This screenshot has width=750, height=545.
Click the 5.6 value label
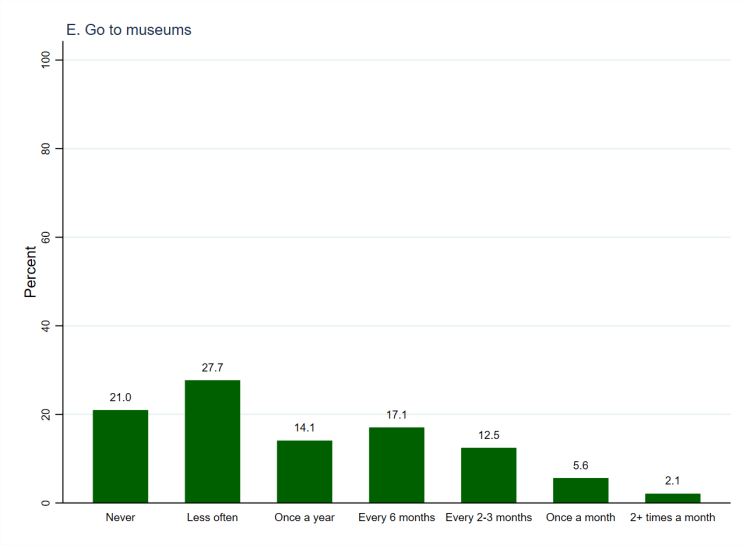click(580, 466)
